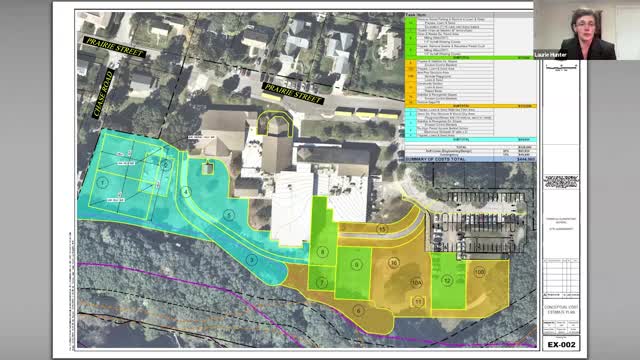This screenshot has width=640, height=360.
Task: Click circled zone marker 3 in cyan area
Action: [x=252, y=260]
